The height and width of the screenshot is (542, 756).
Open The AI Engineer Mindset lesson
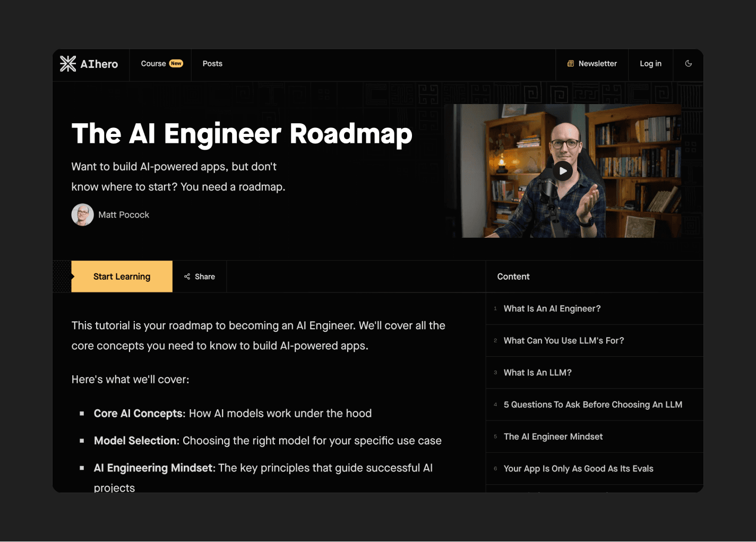[553, 436]
